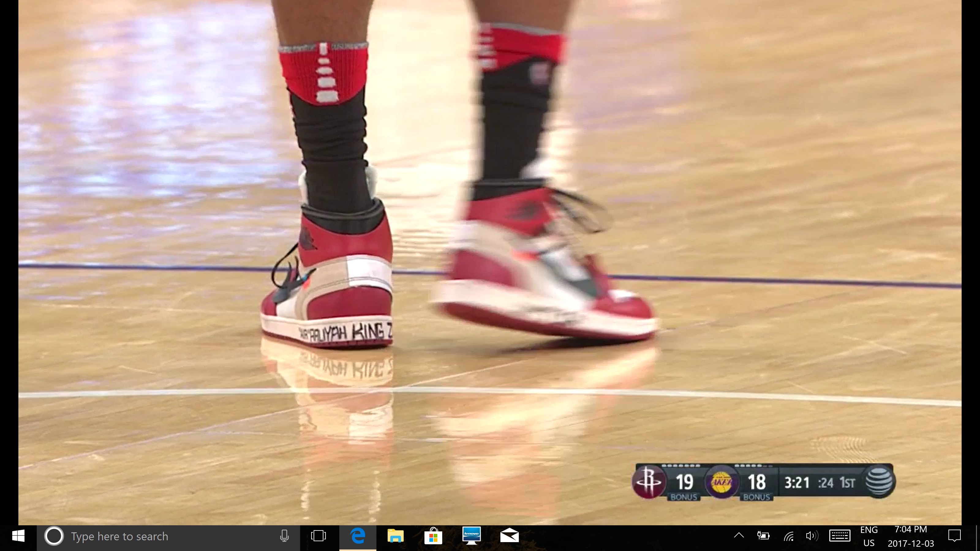Activate the Cortana microphone icon
This screenshot has width=980, height=551.
[284, 536]
